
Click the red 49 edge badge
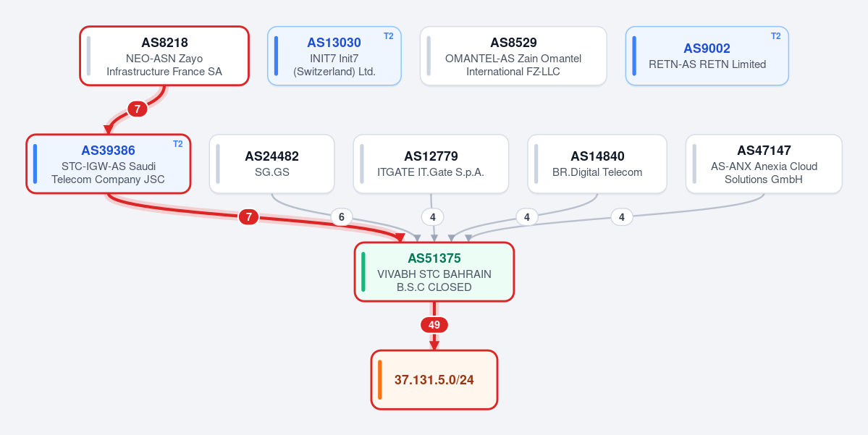[x=434, y=325]
